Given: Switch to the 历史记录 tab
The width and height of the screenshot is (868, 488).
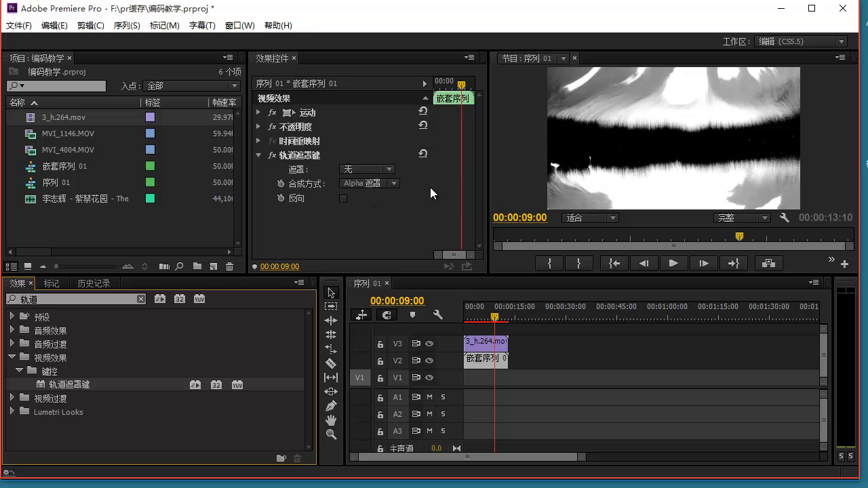Looking at the screenshot, I should tap(94, 283).
